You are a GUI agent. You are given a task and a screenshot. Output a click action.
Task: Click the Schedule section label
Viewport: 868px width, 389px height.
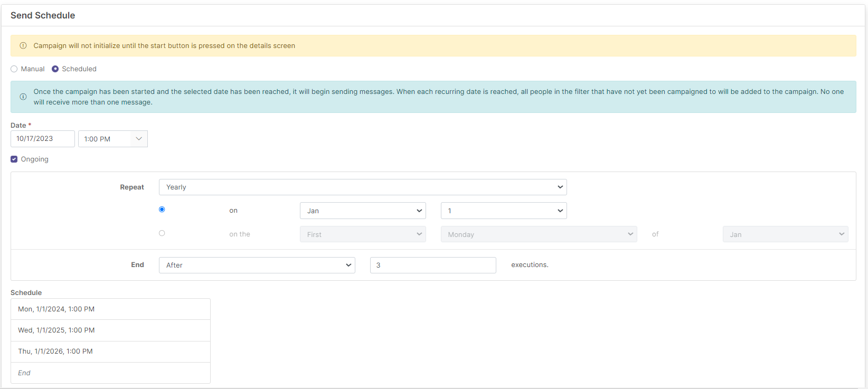coord(26,293)
